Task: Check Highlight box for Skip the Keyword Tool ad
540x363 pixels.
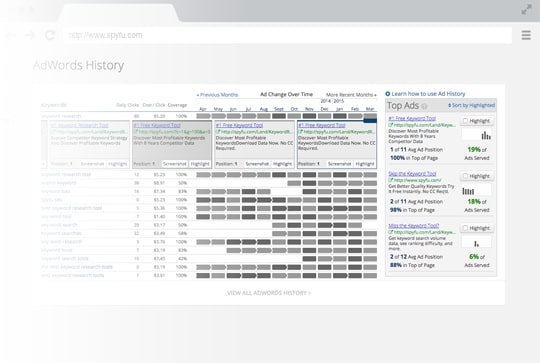Action: tap(465, 176)
